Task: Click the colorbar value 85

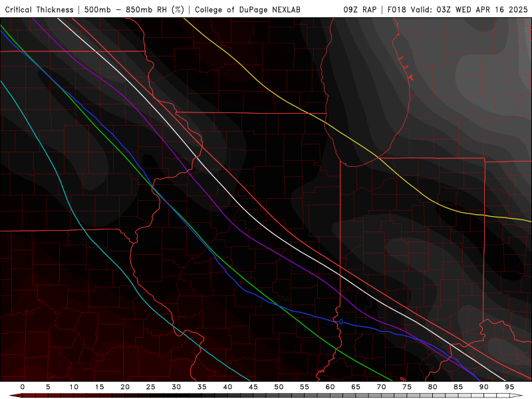Action: [x=458, y=387]
